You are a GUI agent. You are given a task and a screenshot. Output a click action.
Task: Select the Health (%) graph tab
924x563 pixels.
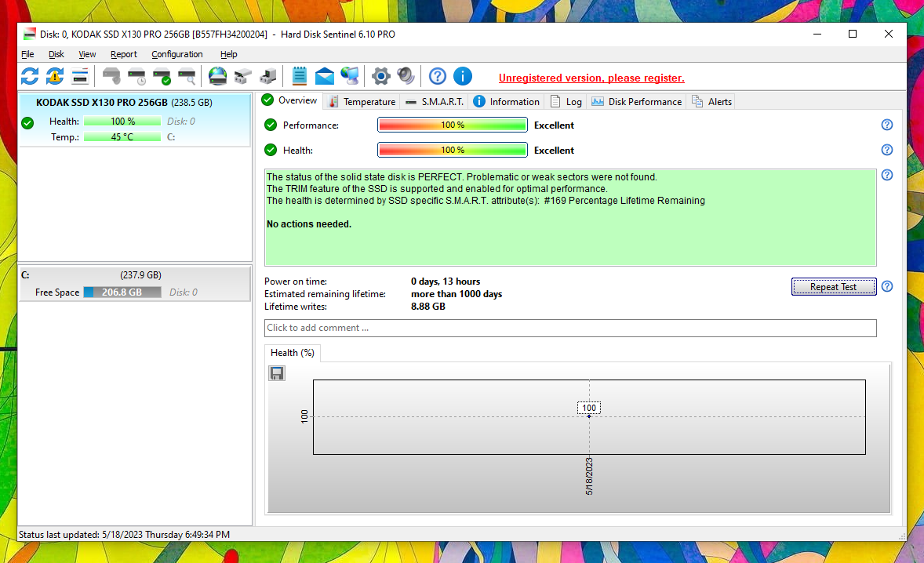(x=293, y=353)
